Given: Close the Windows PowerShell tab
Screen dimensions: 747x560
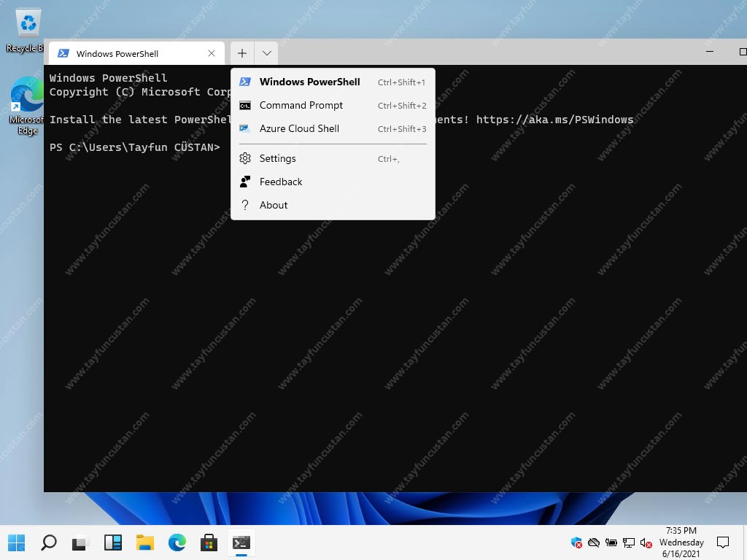Looking at the screenshot, I should coord(212,53).
